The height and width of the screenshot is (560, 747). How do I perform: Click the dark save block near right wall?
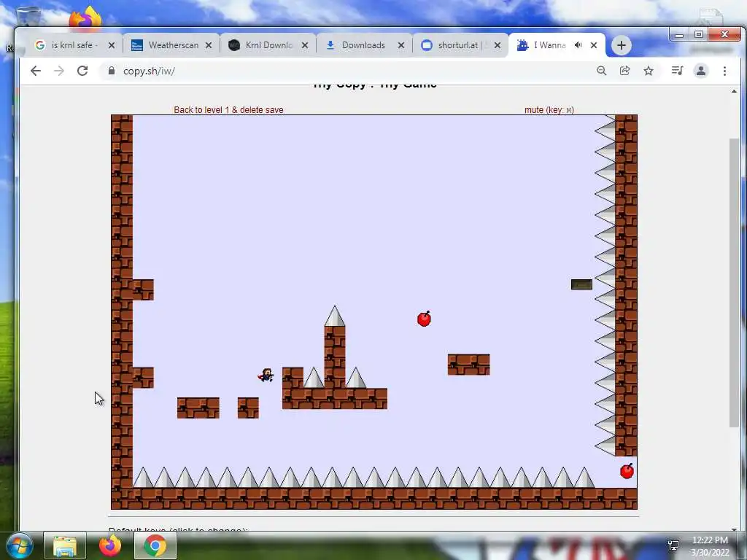click(581, 284)
